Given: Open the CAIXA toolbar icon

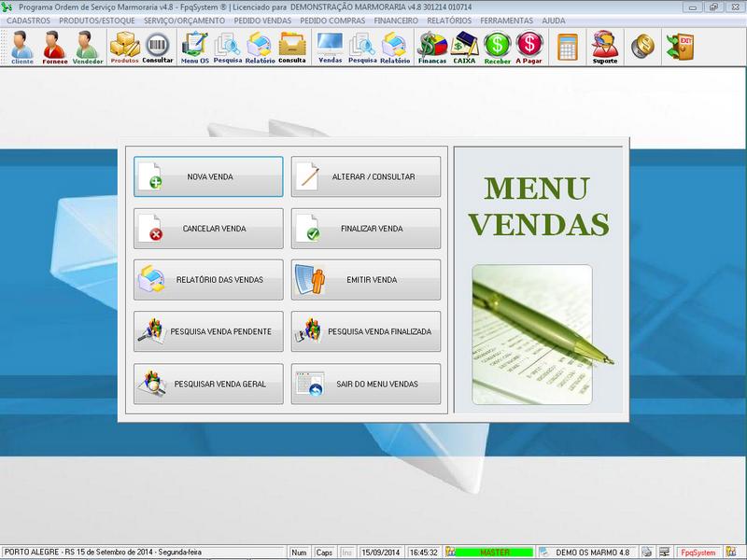Looking at the screenshot, I should (x=464, y=48).
